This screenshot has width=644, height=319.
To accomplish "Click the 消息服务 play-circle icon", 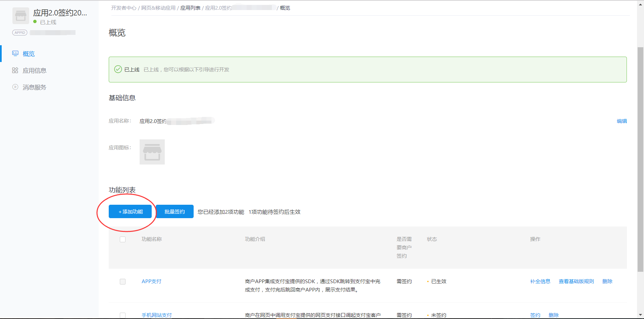I will point(15,87).
